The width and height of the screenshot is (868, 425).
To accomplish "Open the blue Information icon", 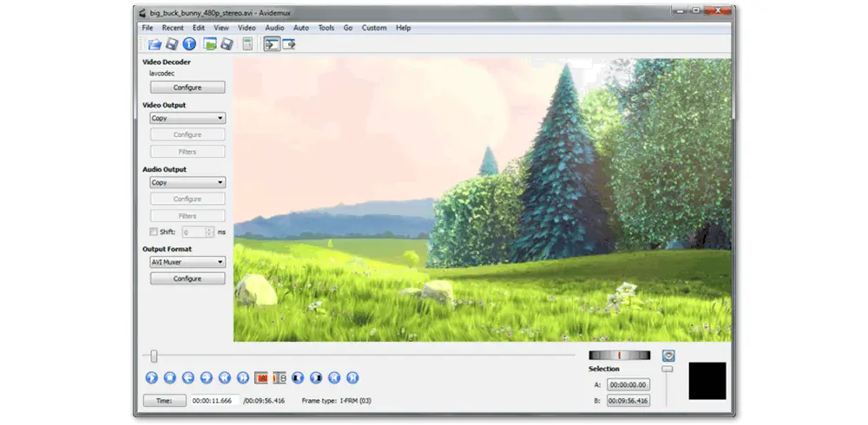I will 189,44.
